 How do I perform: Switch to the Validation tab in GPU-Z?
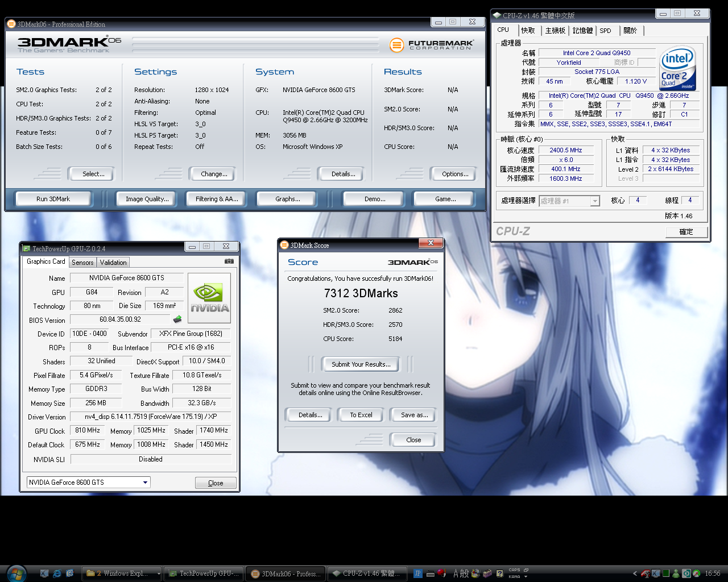pos(113,262)
